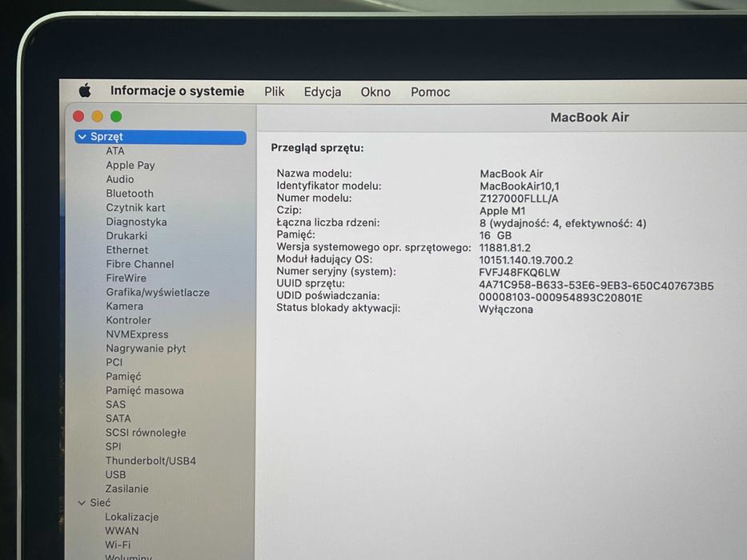
Task: Click the MacBook Air window title
Action: coord(590,117)
